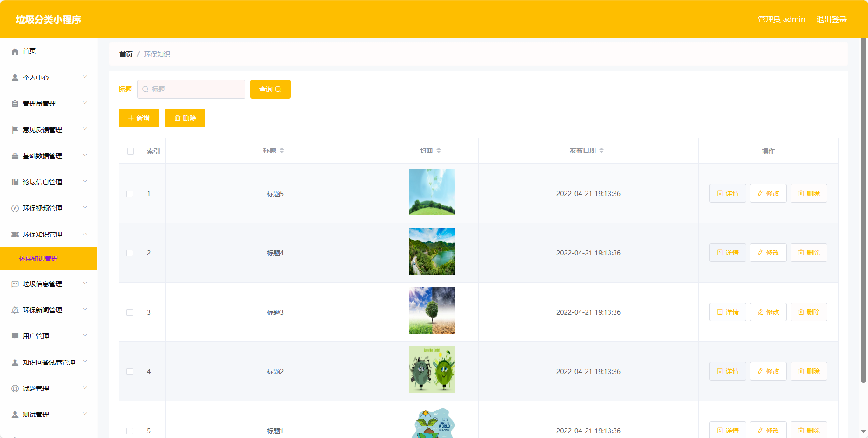The image size is (868, 438).
Task: Expand the 垃圾信息管理 chevron
Action: [x=85, y=283]
